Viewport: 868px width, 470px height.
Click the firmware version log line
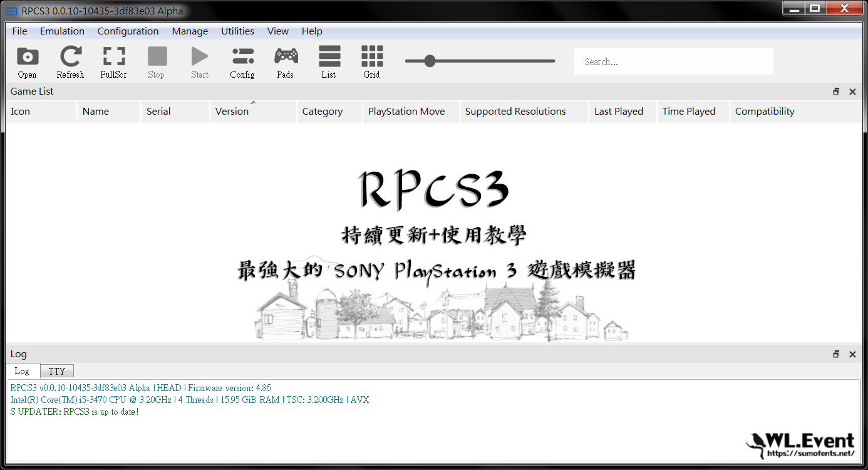click(x=141, y=388)
